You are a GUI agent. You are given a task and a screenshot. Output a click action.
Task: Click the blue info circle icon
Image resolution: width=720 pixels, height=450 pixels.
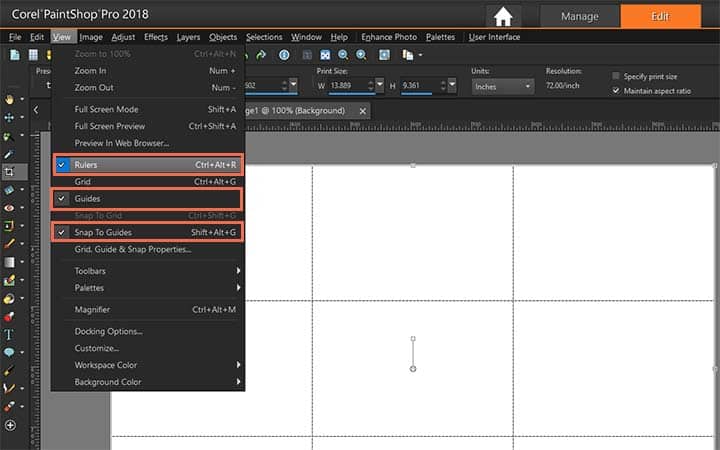coord(284,55)
